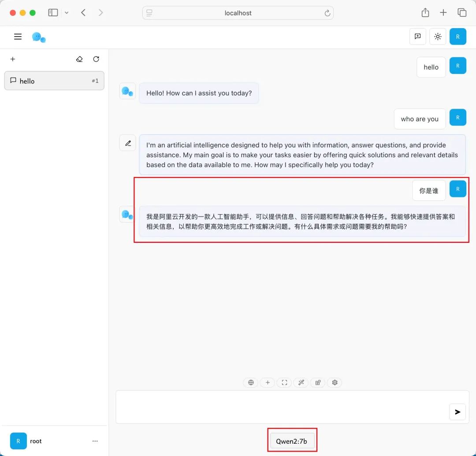Open the three-dots menu beside root
Image resolution: width=476 pixels, height=456 pixels.
95,441
